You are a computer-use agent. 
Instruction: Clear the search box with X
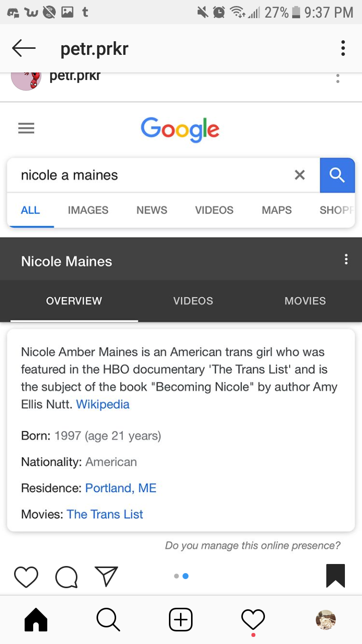click(x=300, y=175)
